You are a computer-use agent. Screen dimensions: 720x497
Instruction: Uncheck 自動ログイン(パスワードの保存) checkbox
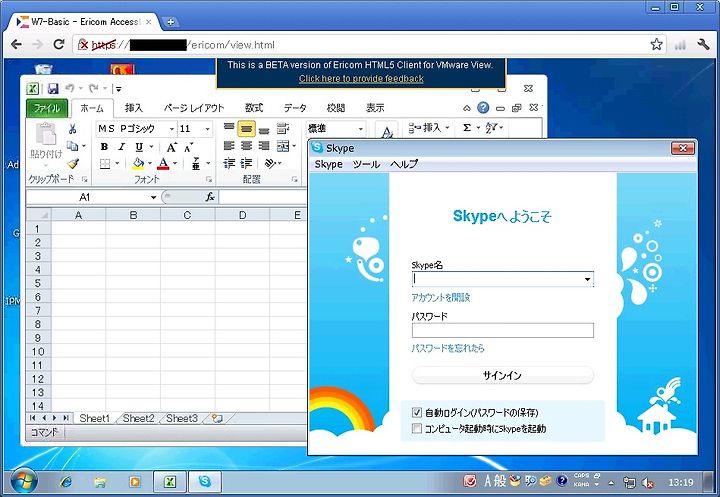pyautogui.click(x=416, y=412)
